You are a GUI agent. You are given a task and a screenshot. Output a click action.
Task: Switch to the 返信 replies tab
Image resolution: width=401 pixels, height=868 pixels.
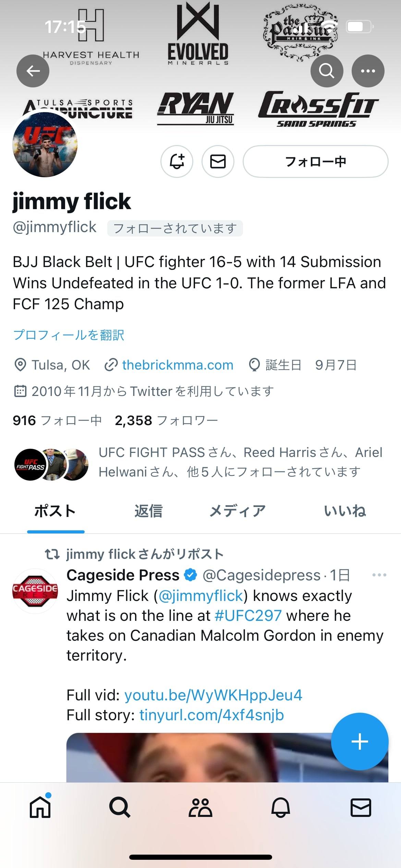148,511
